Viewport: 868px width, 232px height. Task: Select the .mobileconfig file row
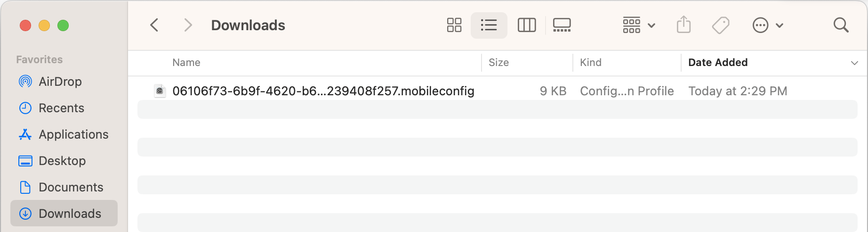pyautogui.click(x=497, y=91)
